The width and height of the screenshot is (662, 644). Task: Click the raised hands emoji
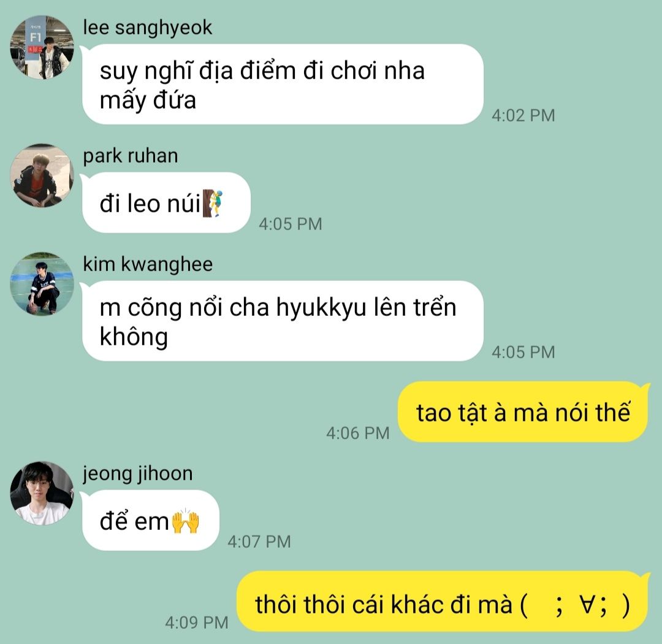pyautogui.click(x=185, y=521)
